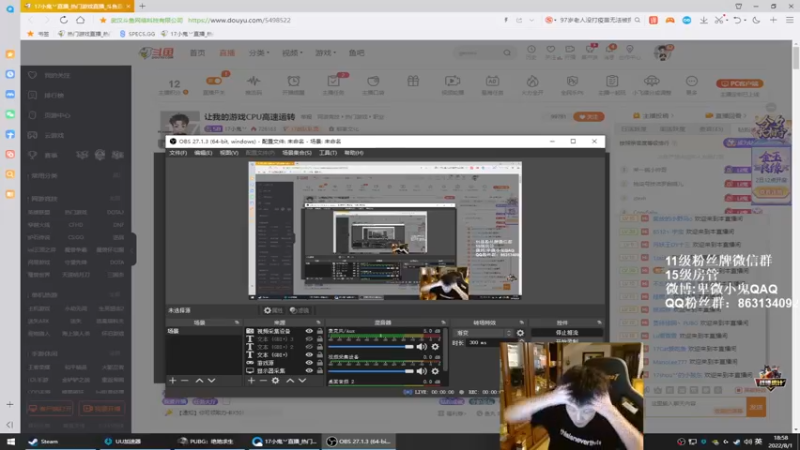The image size is (800, 450).
Task: Go to Douyu 首页 tab
Action: coord(197,53)
